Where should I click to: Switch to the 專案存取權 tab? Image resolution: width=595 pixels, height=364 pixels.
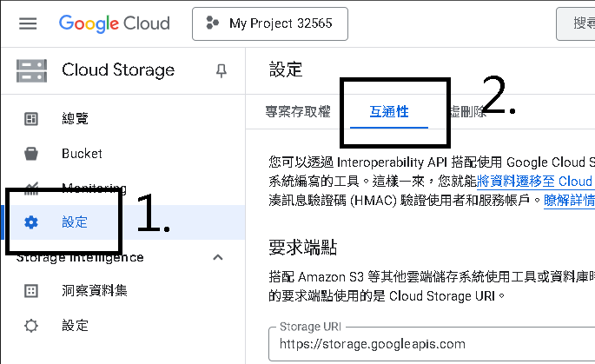tap(298, 111)
